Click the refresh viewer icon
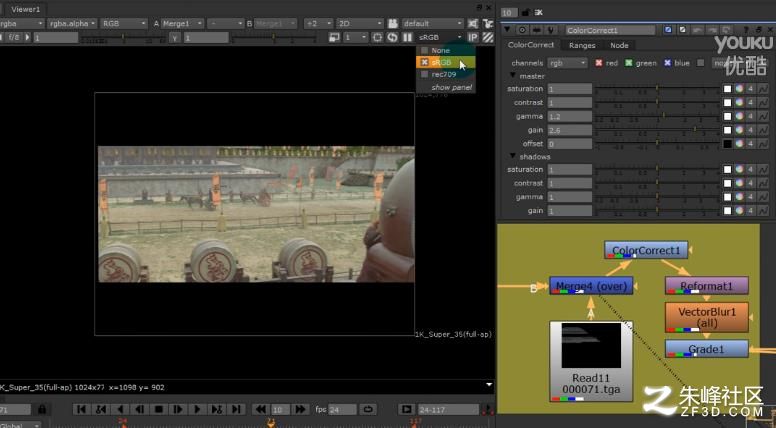Viewport: 776px width, 428px height. click(392, 37)
